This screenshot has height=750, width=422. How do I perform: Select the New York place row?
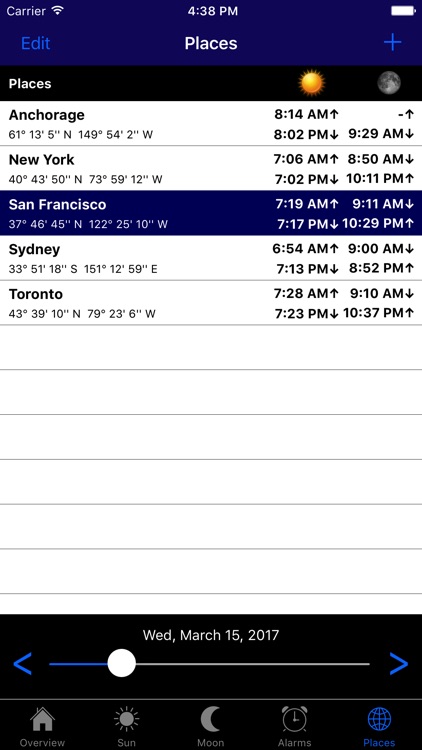211,168
